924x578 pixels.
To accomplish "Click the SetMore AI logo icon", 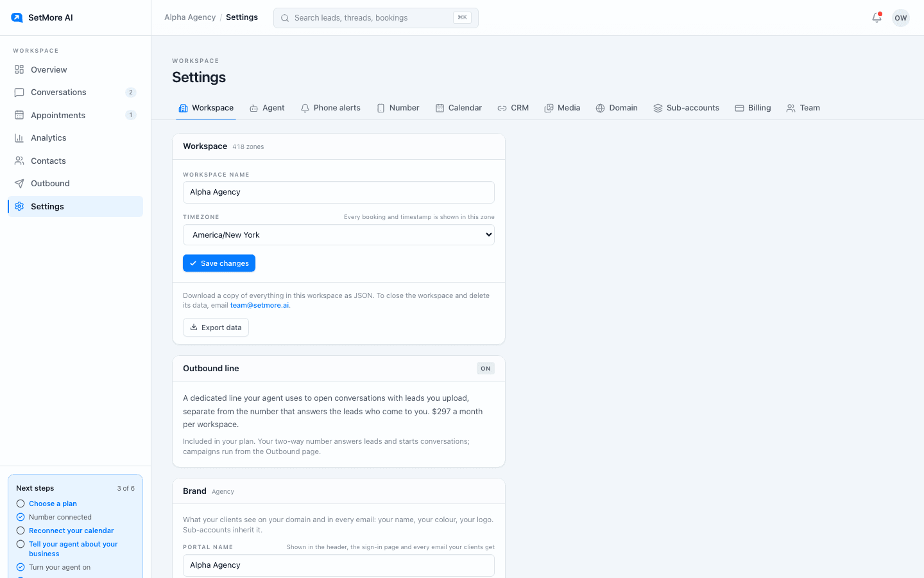I will [x=17, y=17].
